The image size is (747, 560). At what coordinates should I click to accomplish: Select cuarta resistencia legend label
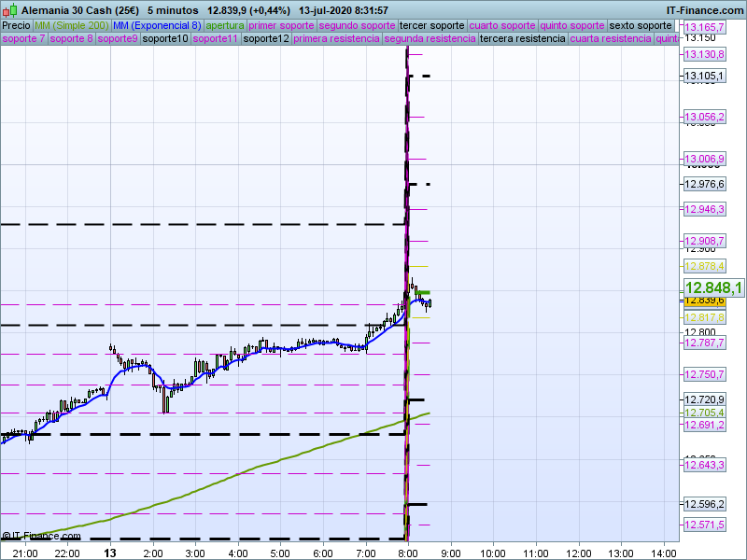(x=611, y=38)
